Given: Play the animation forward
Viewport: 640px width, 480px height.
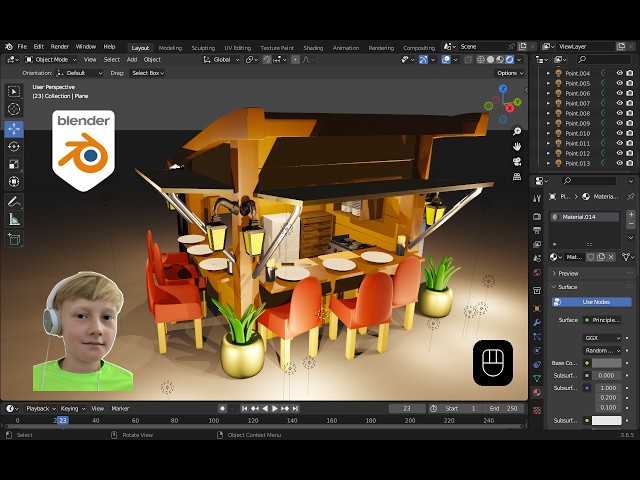Looking at the screenshot, I should [x=275, y=409].
